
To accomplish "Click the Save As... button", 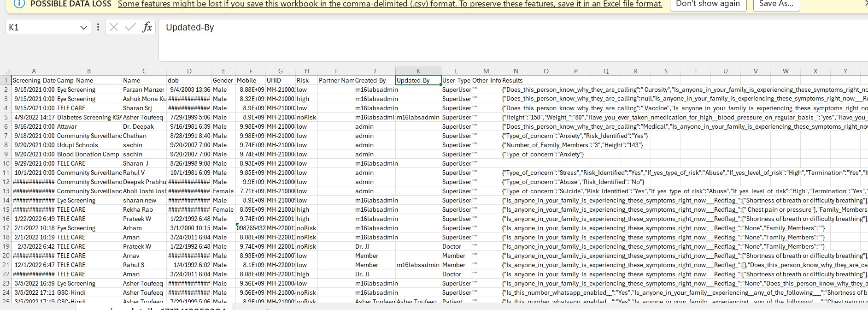I will 776,4.
